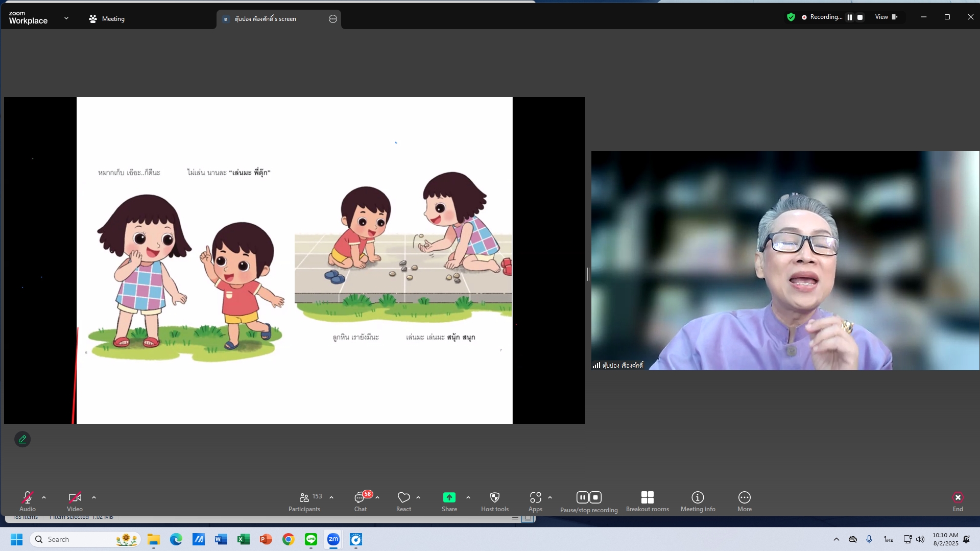
Task: Click the divider handle between screen and video
Action: (x=588, y=274)
